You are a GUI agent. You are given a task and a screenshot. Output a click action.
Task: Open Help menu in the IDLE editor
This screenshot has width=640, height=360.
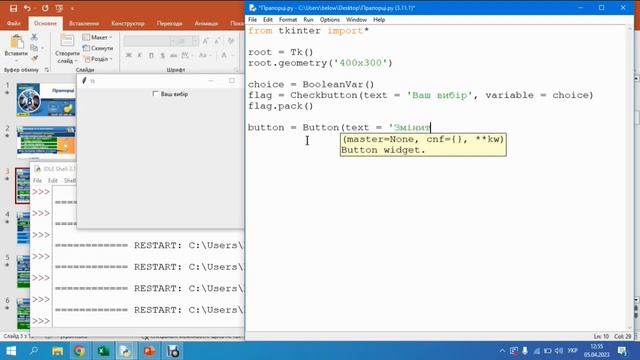(379, 20)
